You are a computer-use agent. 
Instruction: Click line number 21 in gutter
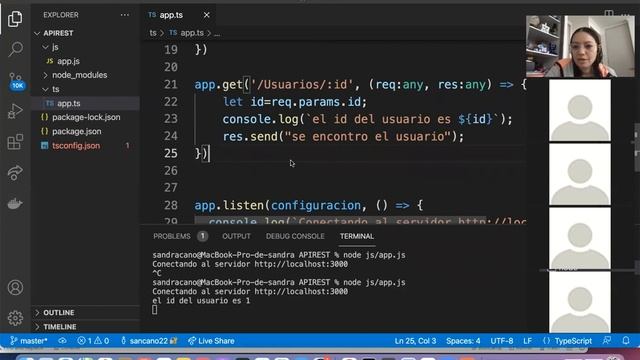(x=171, y=84)
